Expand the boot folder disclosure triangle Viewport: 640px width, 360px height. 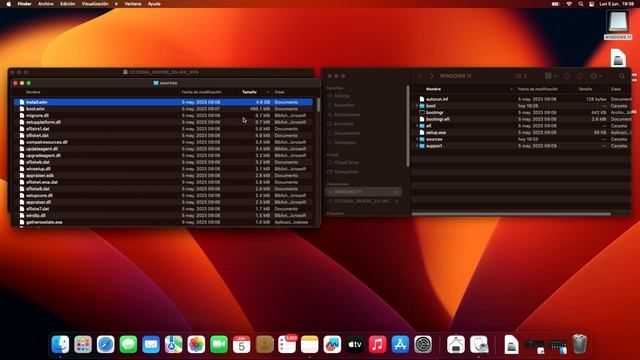click(417, 106)
